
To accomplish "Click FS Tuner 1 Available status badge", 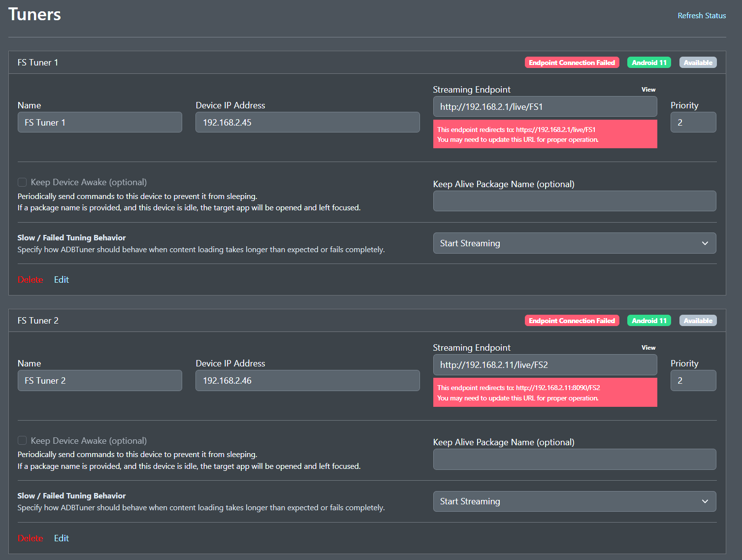I will pyautogui.click(x=698, y=63).
